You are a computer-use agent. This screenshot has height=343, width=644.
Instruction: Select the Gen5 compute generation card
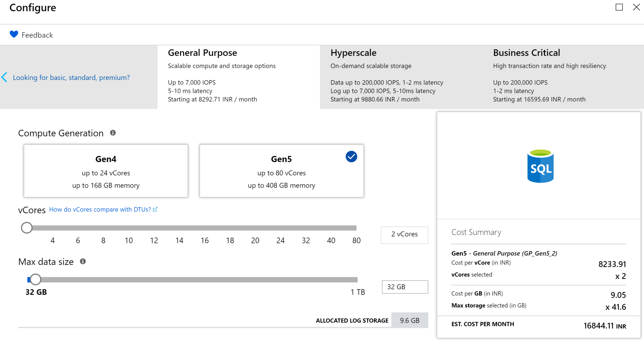point(282,171)
